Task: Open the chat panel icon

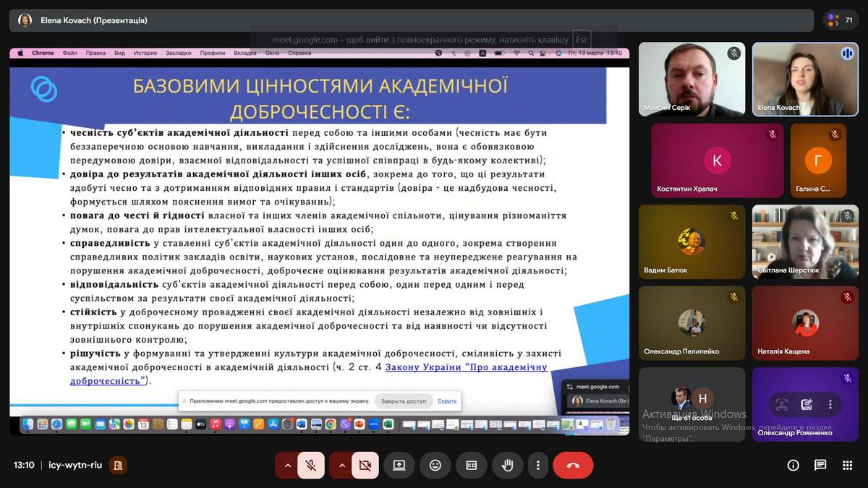Action: tap(820, 465)
